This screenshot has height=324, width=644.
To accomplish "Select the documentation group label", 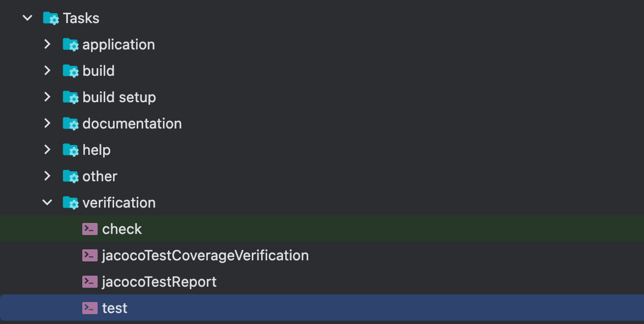I will click(x=132, y=124).
